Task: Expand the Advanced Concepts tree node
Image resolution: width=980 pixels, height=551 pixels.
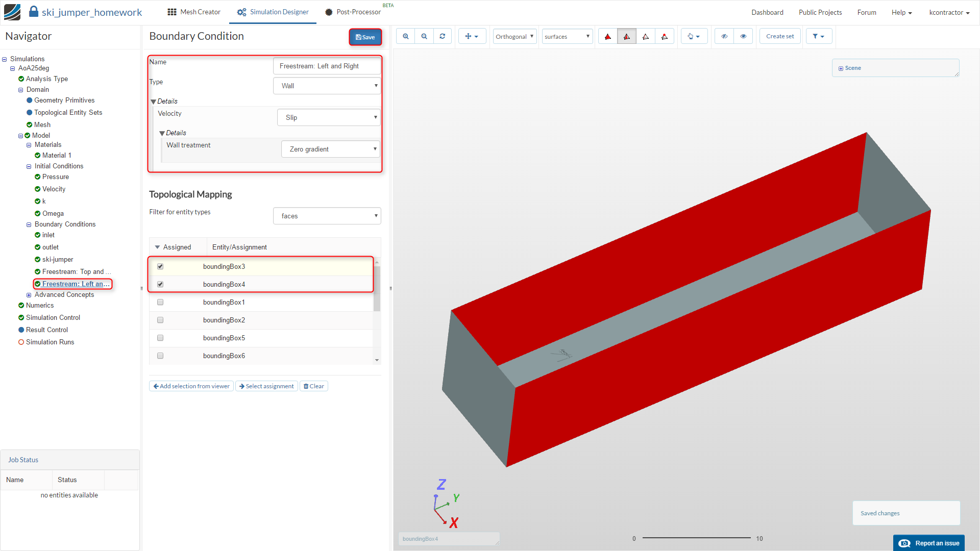Action: (x=29, y=295)
